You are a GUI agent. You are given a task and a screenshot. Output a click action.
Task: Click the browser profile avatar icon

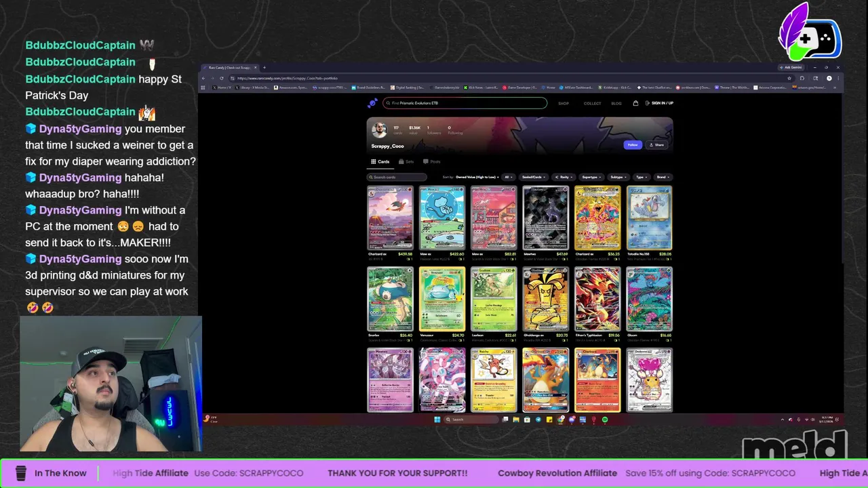(829, 78)
